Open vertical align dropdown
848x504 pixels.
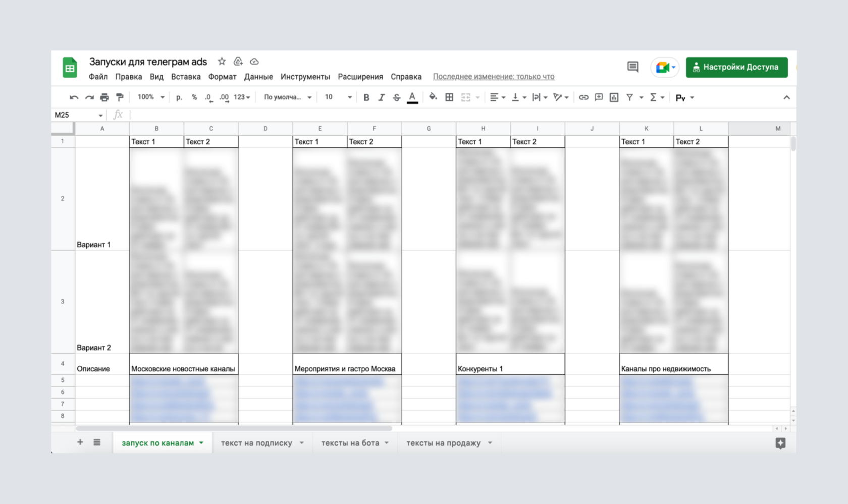click(x=519, y=97)
